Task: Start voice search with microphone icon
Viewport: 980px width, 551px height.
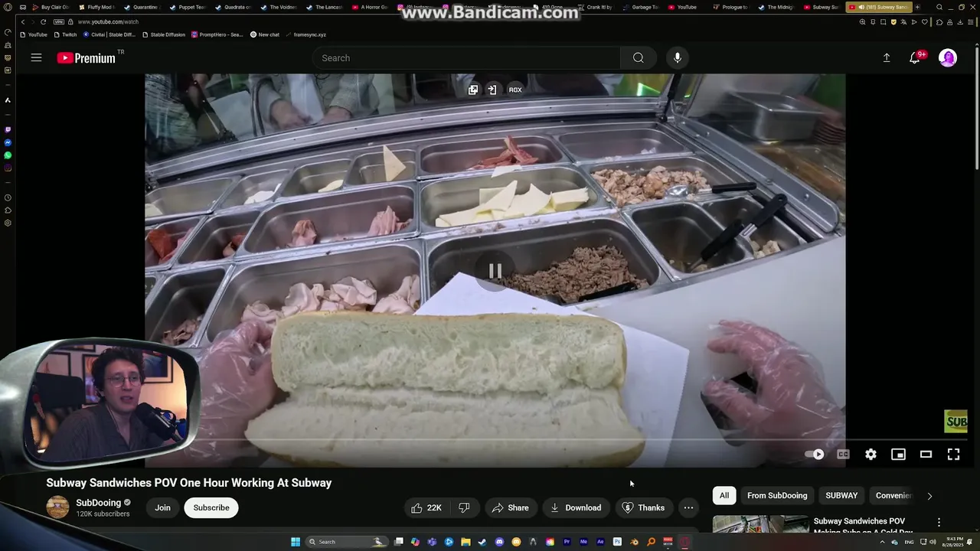Action: click(677, 58)
